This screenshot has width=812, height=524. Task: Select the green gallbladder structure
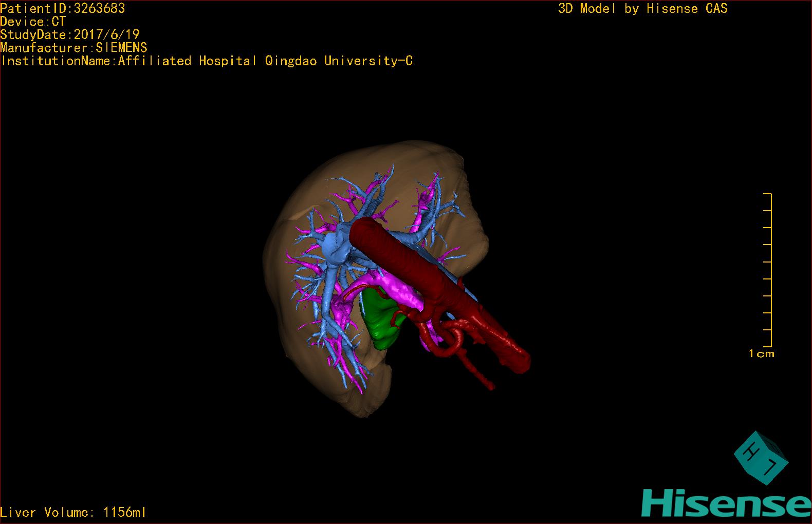click(x=381, y=319)
